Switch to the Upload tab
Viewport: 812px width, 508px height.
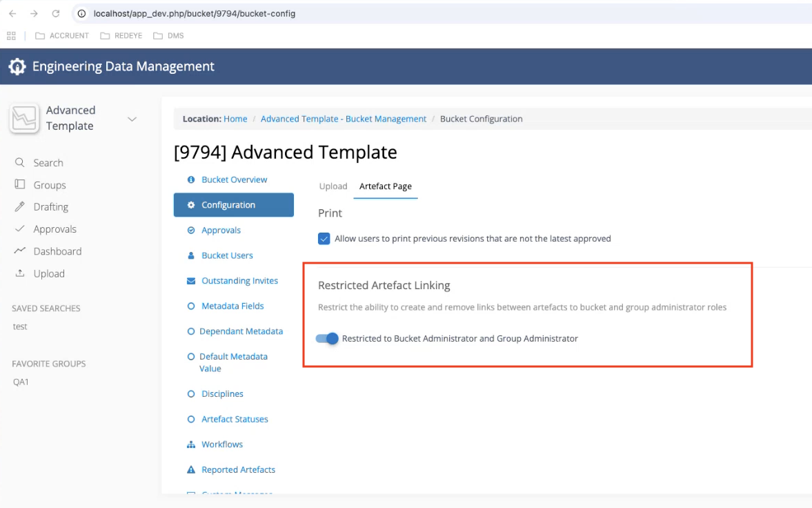(x=333, y=186)
